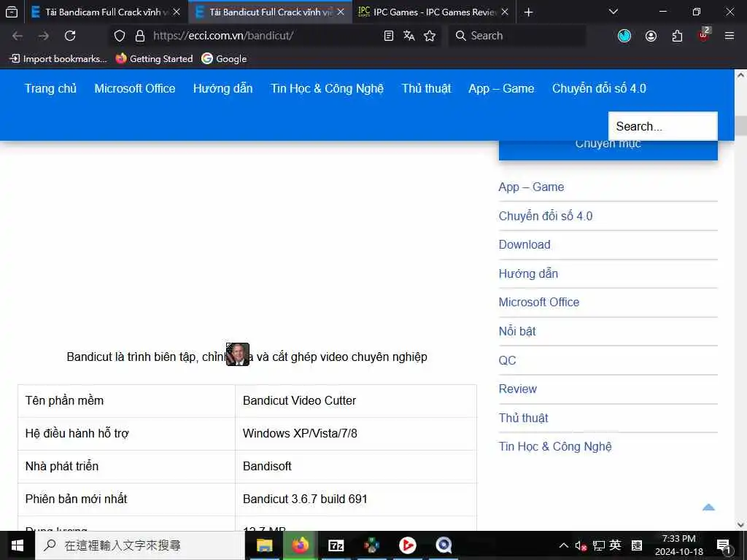Open the tracking protection shield icon
This screenshot has width=747, height=560.
pyautogui.click(x=120, y=36)
